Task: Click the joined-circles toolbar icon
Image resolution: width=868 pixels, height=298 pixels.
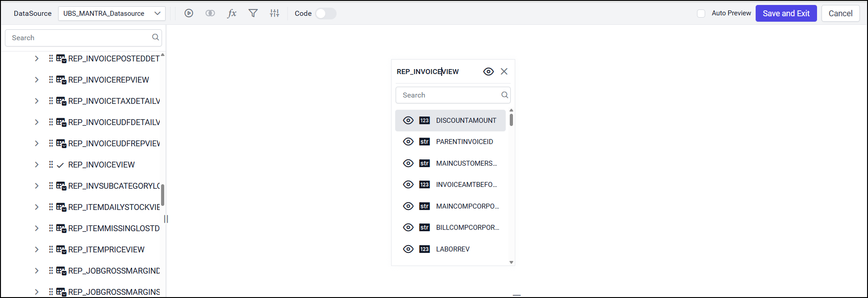Action: [x=210, y=14]
